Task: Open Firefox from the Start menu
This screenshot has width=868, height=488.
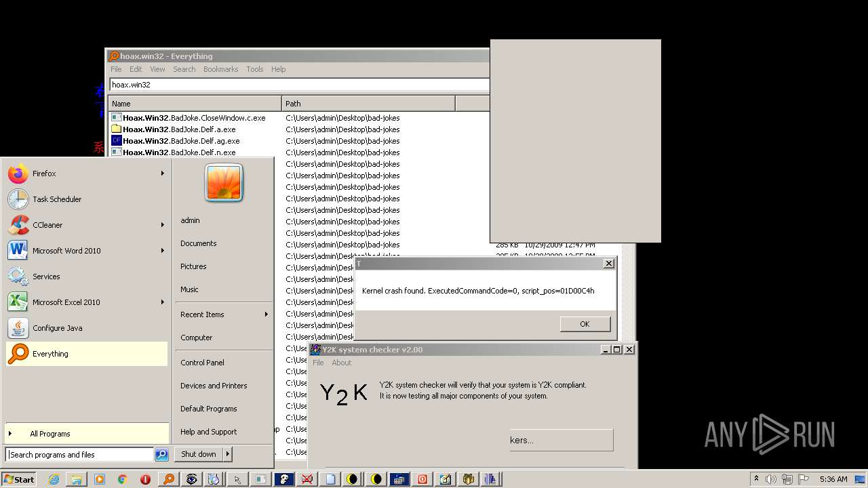Action: coord(86,174)
